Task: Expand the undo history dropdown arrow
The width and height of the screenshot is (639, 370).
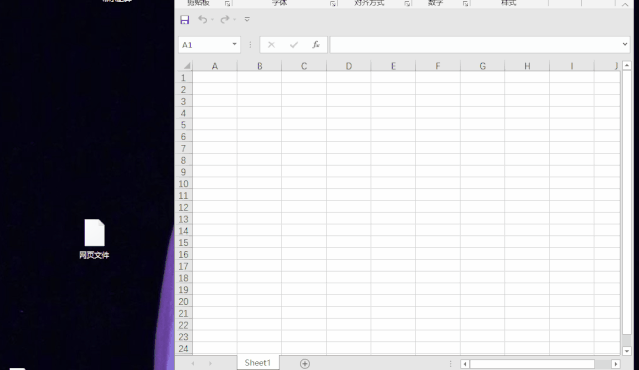Action: click(212, 20)
